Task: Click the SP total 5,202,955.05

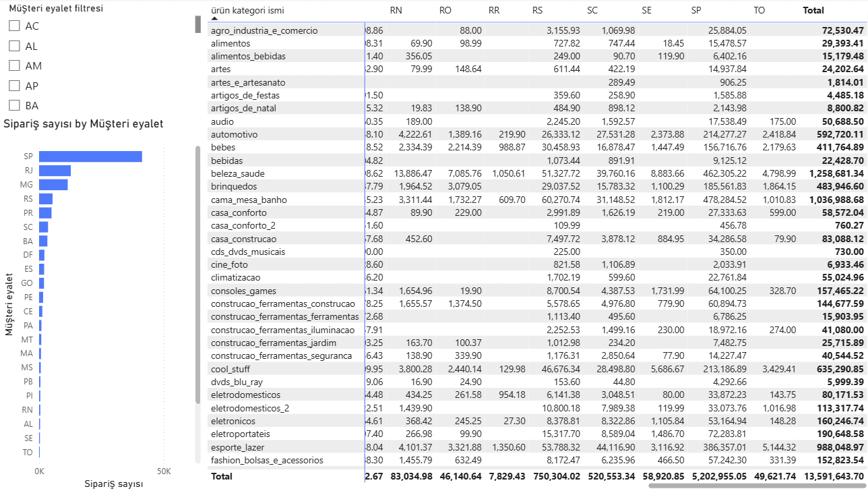Action: [718, 476]
